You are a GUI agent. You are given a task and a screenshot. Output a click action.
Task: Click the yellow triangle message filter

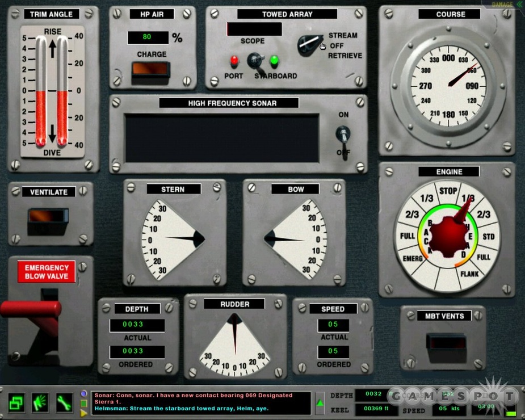click(x=84, y=413)
